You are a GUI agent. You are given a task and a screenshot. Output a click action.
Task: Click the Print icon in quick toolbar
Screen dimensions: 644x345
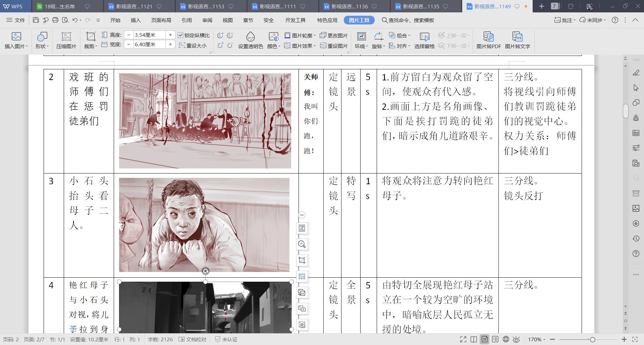[x=55, y=20]
